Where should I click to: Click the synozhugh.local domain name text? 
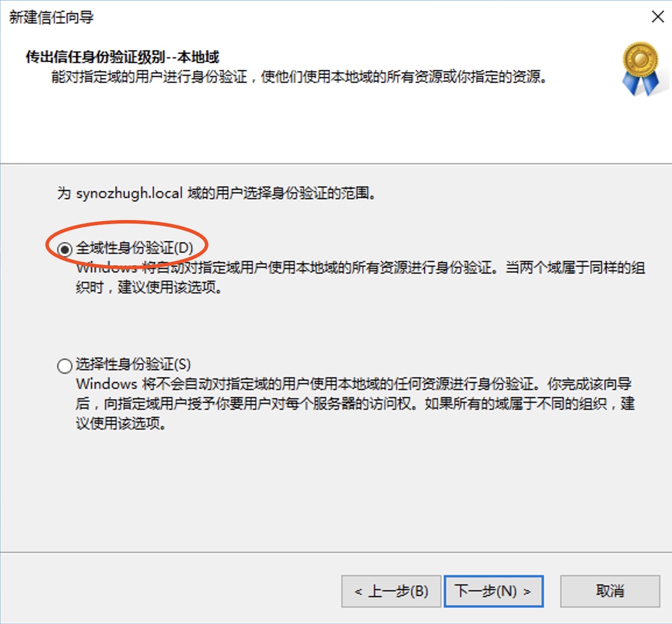(129, 194)
